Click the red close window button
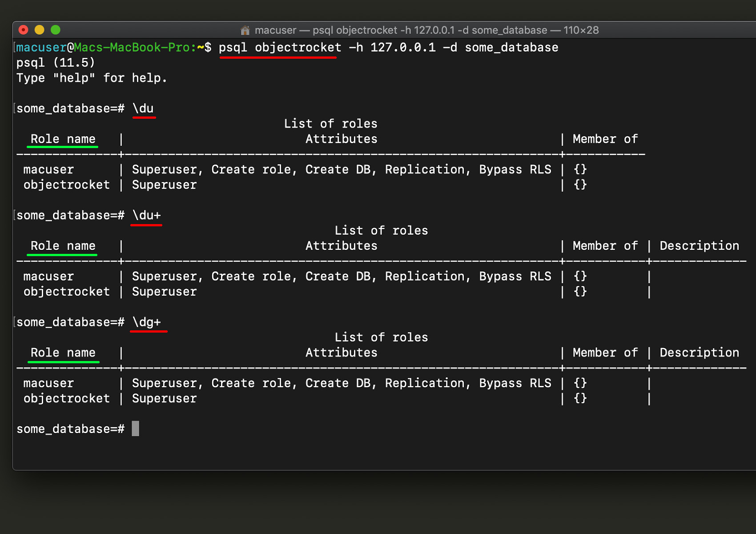 coord(23,30)
